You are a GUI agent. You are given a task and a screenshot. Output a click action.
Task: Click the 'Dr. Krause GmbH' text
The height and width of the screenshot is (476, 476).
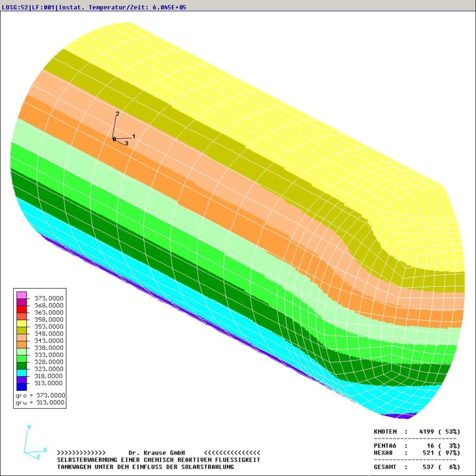(156, 453)
